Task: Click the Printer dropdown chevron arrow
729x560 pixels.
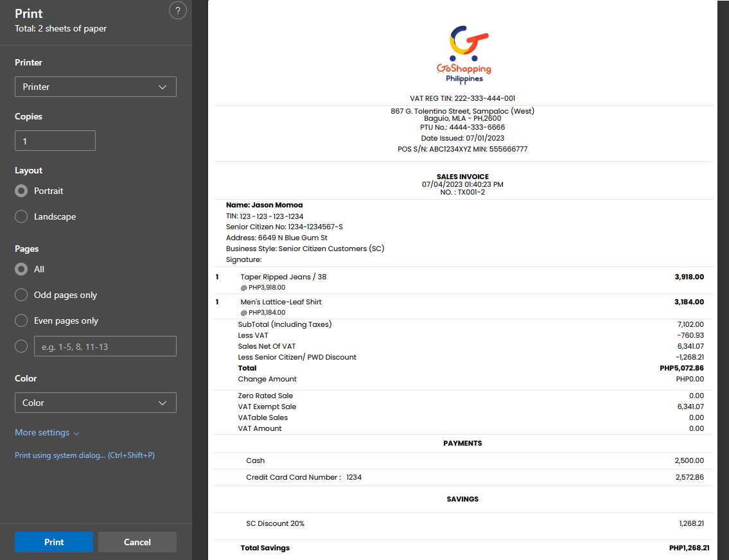Action: (162, 87)
